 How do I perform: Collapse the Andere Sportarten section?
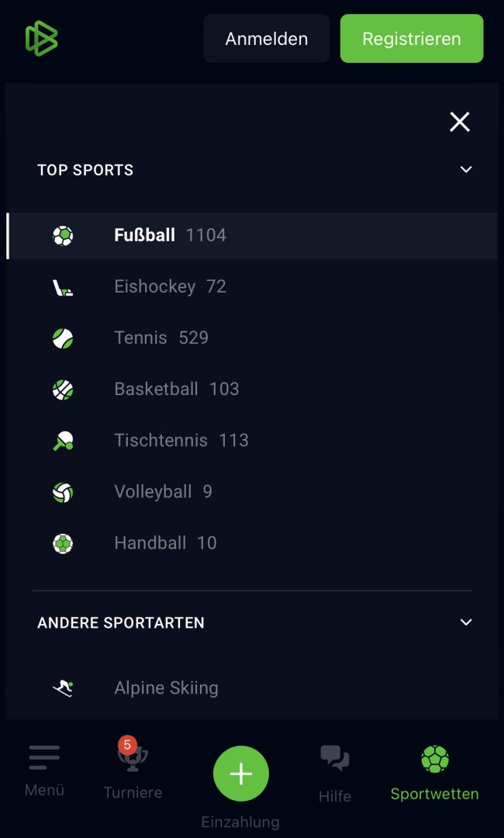tap(466, 622)
